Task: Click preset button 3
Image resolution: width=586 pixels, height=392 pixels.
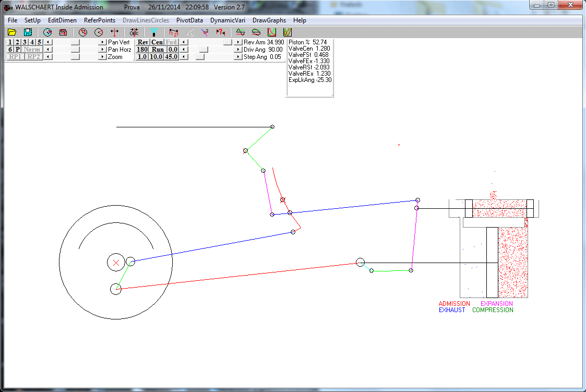Action: (25, 42)
